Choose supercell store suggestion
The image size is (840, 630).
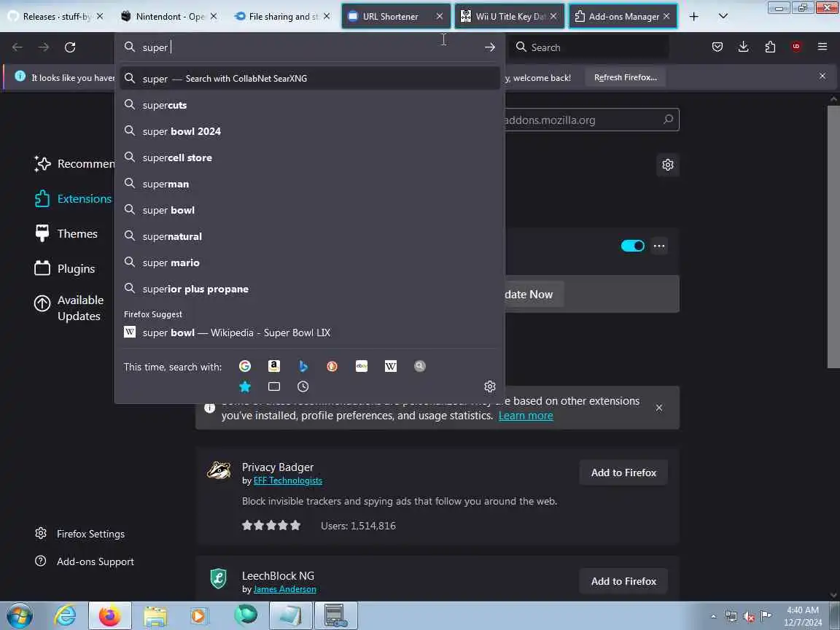(x=310, y=157)
